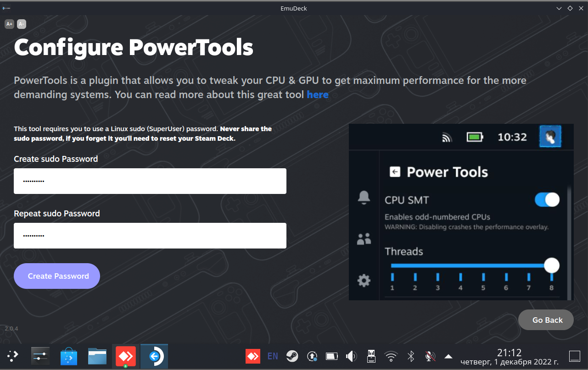588x370 pixels.
Task: Switch to AnyDesk in the taskbar
Action: pos(126,356)
